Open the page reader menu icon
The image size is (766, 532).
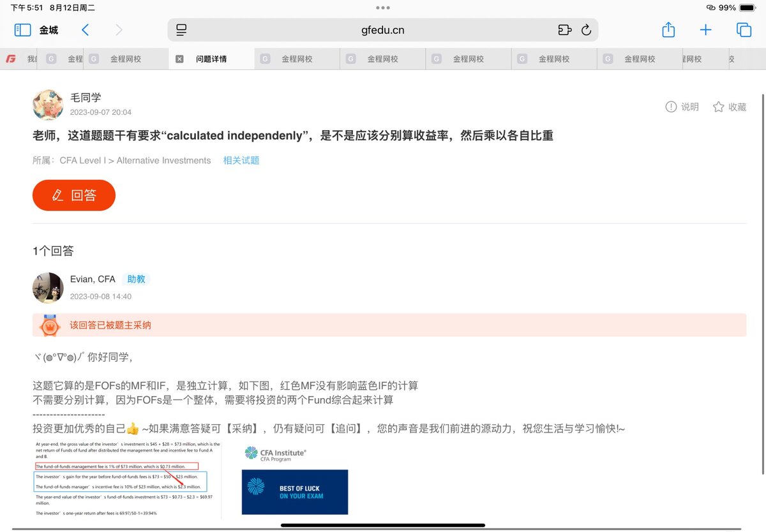click(181, 30)
